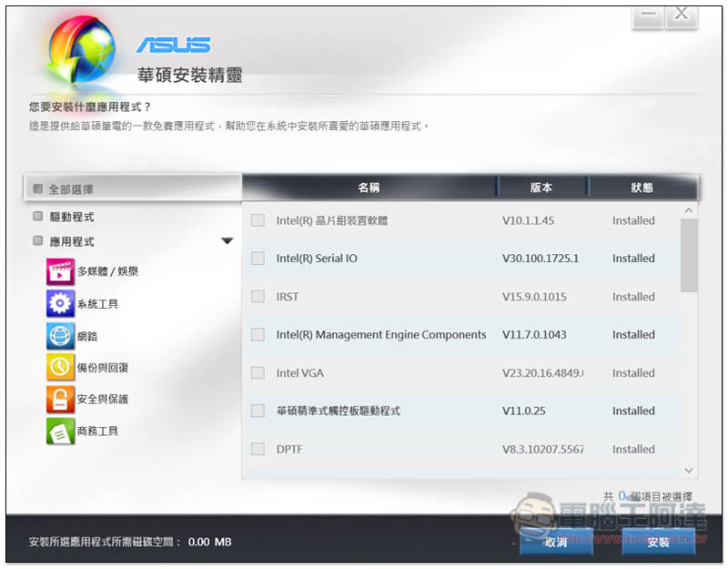Click version text V11.0.25
Screen dimensions: 728x569
(x=524, y=411)
